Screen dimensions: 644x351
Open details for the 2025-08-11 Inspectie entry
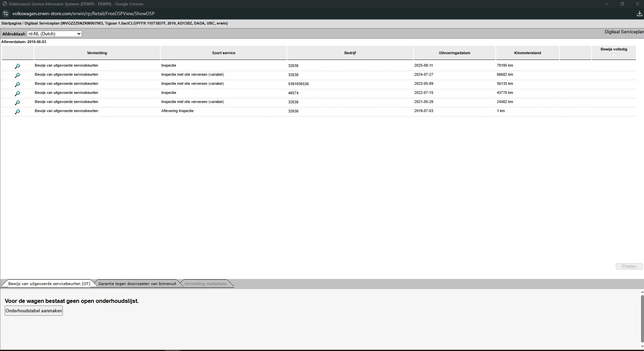[17, 66]
